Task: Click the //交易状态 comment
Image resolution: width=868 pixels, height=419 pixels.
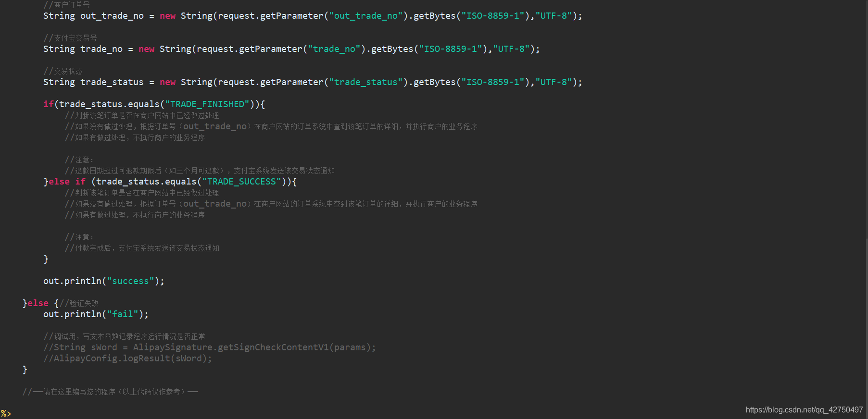Action: point(63,71)
